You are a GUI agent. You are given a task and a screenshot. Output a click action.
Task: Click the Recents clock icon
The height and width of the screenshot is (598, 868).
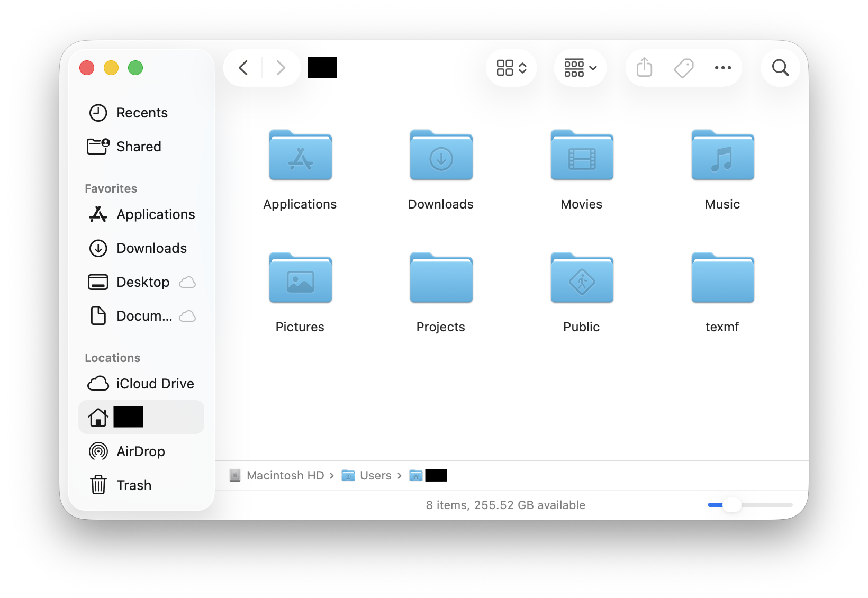click(98, 113)
